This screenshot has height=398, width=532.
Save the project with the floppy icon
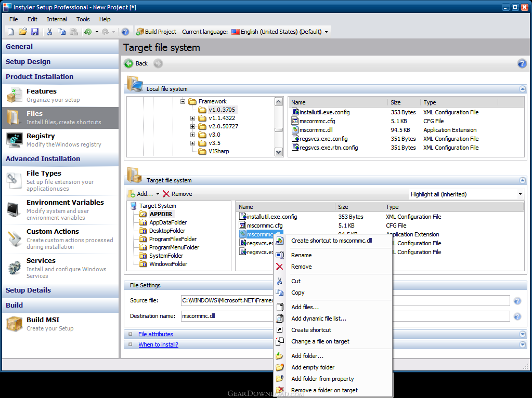point(35,32)
